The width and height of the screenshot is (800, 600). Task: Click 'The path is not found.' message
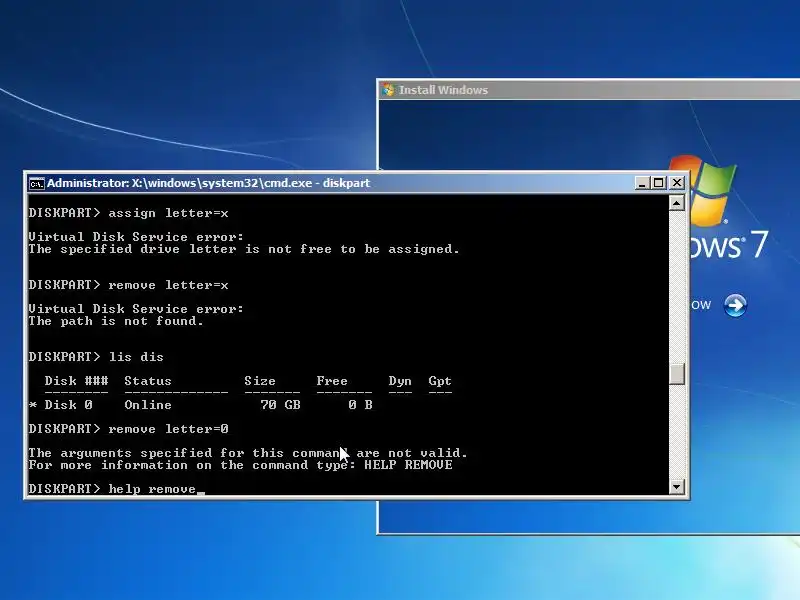116,321
